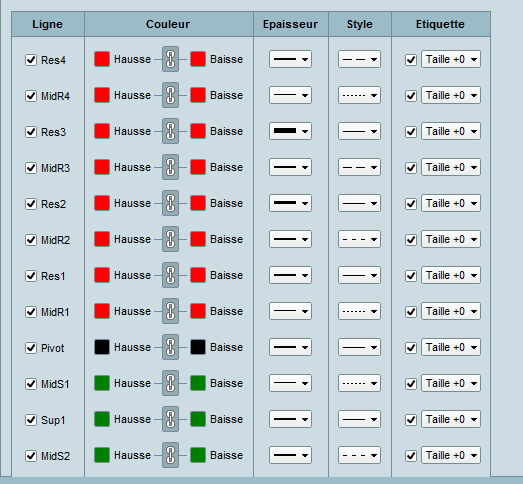523x484 pixels.
Task: Expand the Epaisseur dropdown for MidR1
Action: 290,311
